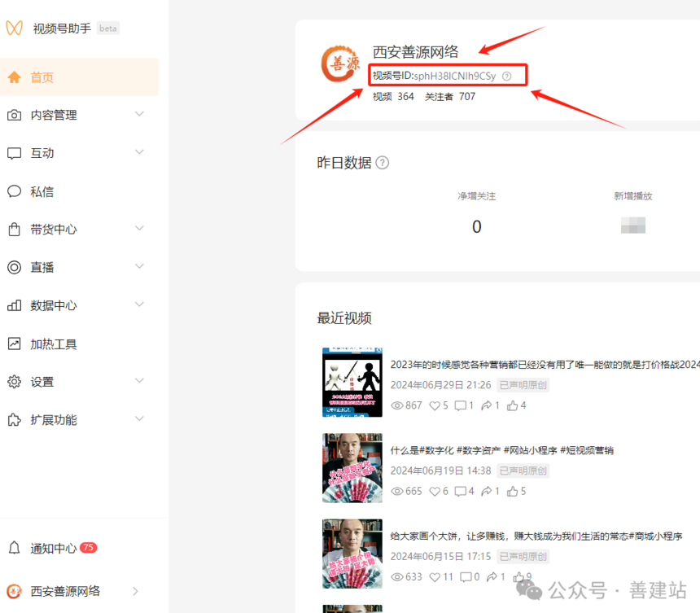
Task: Click the bar chart icon beside 数据中心
Action: 15,305
